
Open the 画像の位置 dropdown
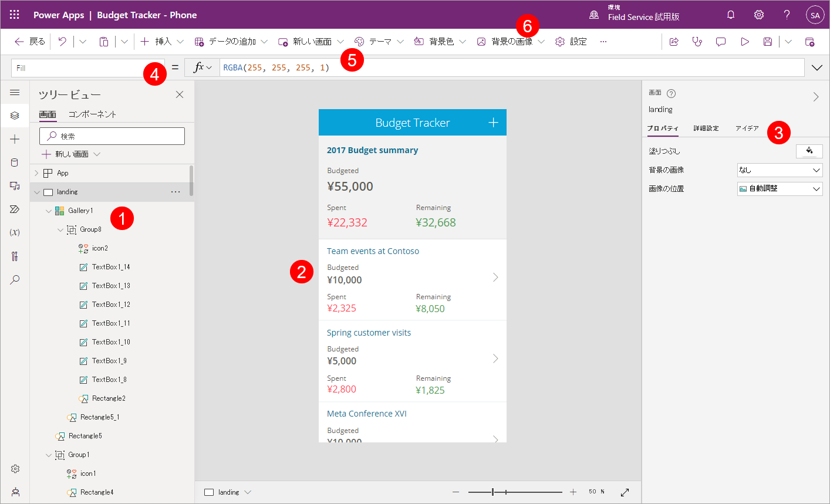pyautogui.click(x=780, y=189)
